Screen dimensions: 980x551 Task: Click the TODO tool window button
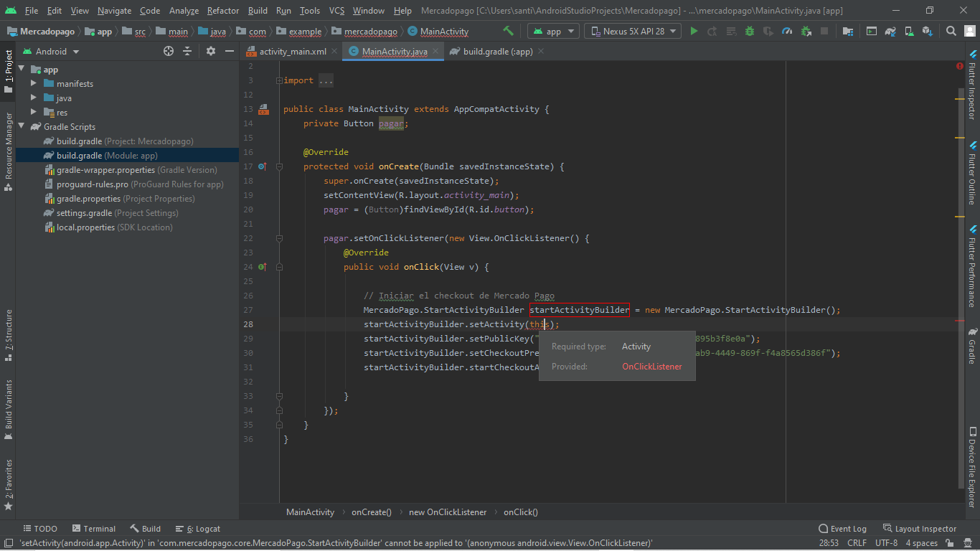[40, 529]
